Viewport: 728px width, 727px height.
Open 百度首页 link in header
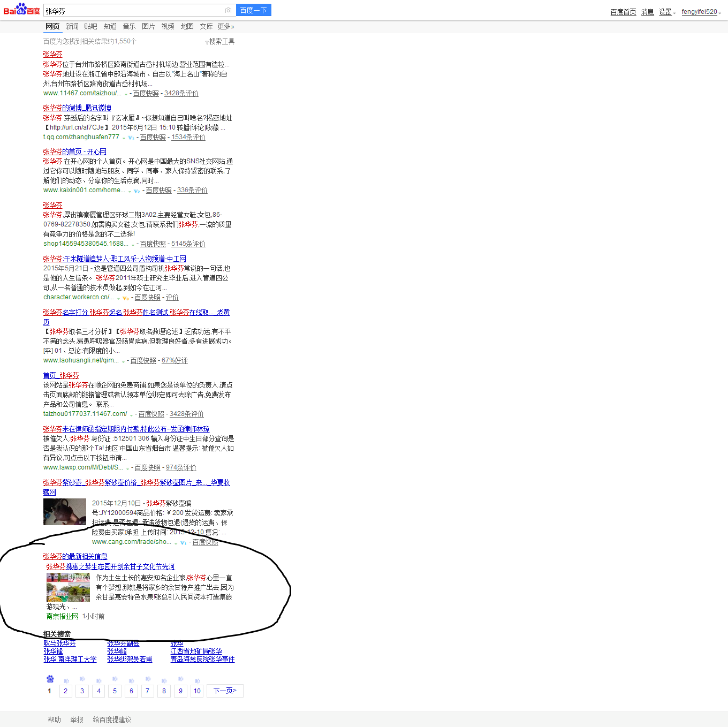(623, 12)
